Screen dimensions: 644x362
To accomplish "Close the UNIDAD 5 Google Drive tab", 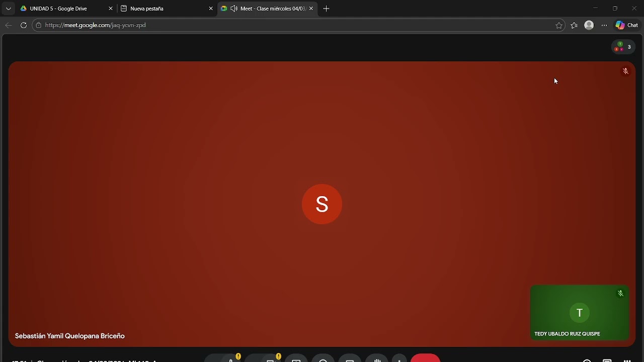I will click(111, 9).
